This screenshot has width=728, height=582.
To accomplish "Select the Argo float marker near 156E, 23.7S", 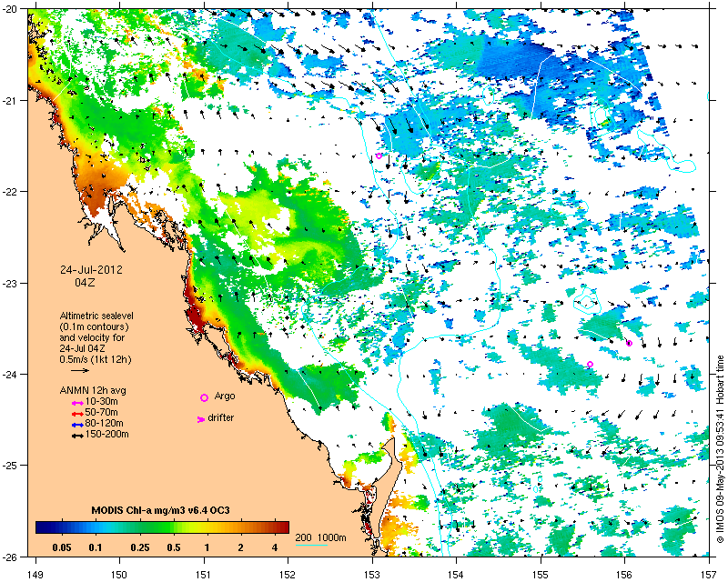I will (x=629, y=344).
